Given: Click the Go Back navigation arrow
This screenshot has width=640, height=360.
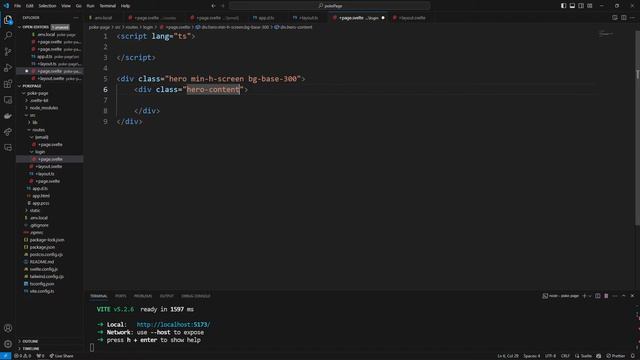Looking at the screenshot, I should pos(213,6).
